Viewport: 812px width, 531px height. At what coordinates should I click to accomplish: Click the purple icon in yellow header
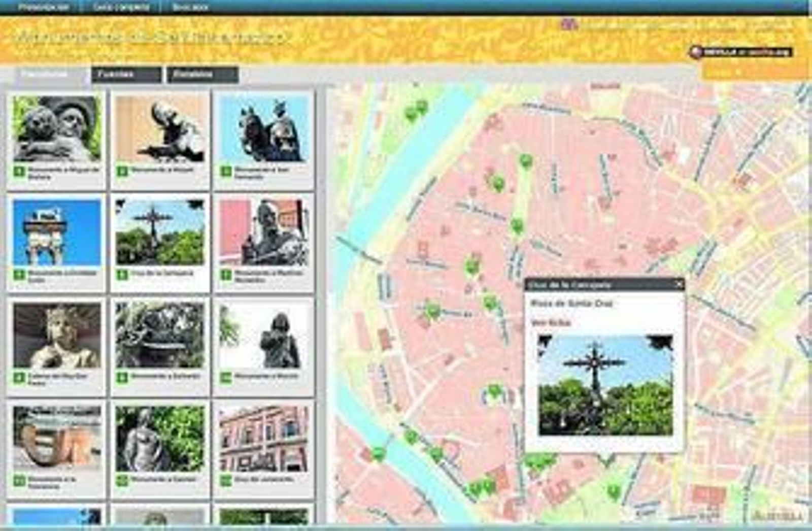(x=569, y=24)
